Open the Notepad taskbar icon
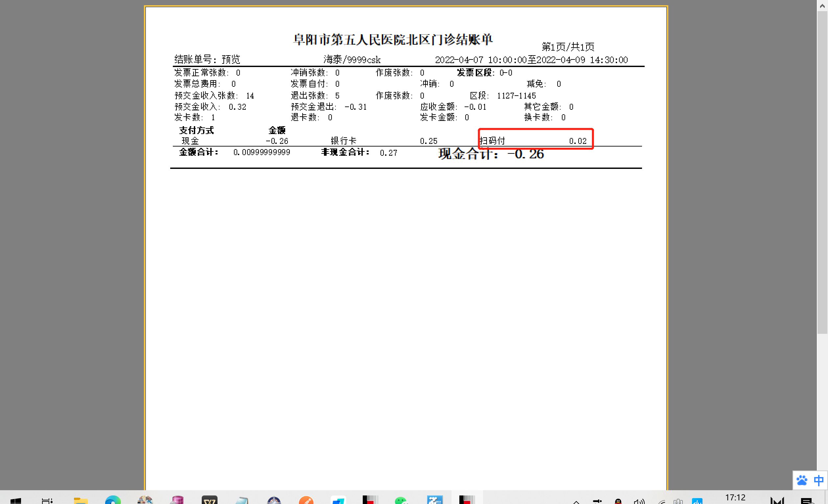The image size is (828, 504). click(241, 501)
